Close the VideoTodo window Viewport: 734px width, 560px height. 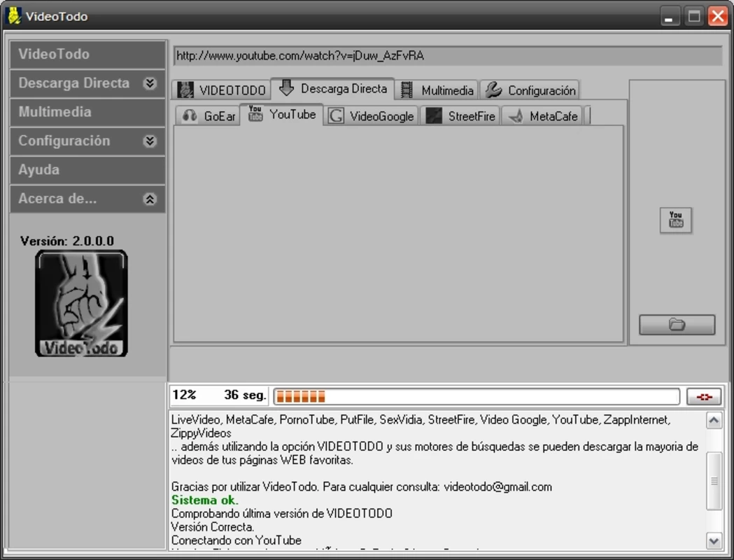click(x=718, y=16)
